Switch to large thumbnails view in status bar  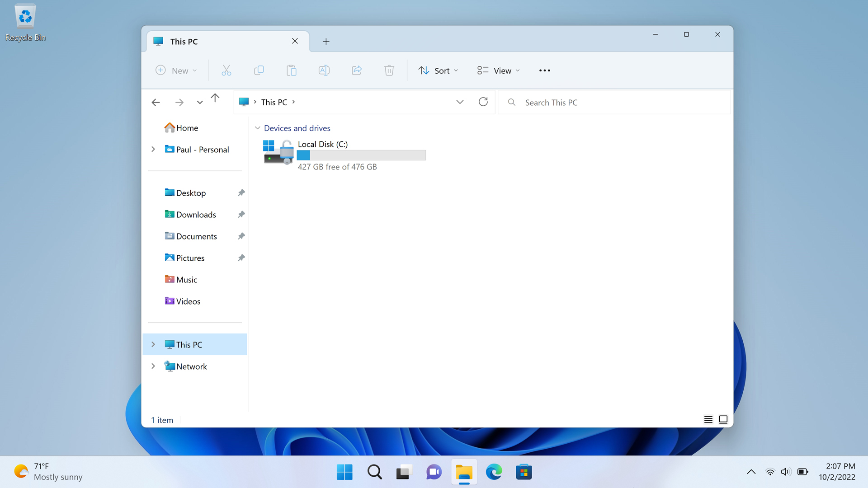coord(723,420)
